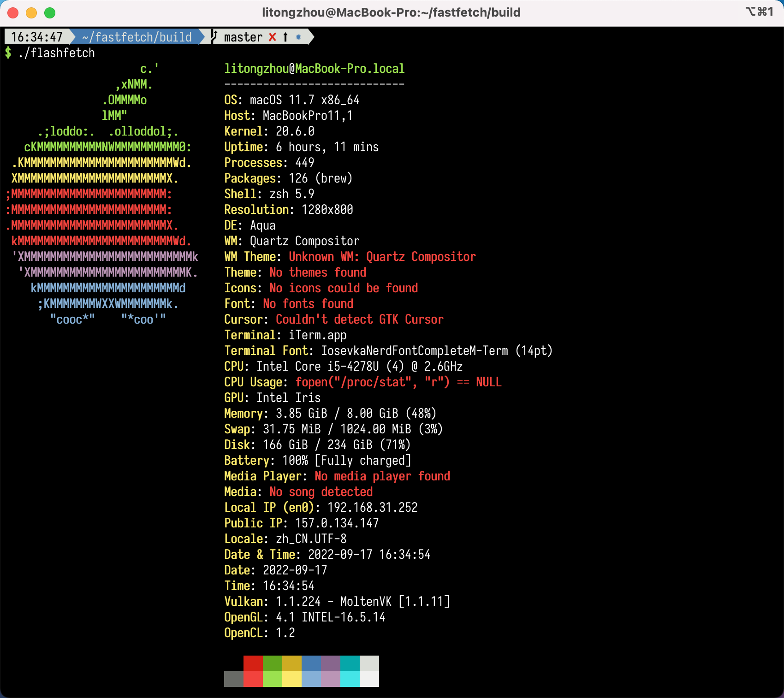The width and height of the screenshot is (784, 698).
Task: Click the Uptime: 6 hours line
Action: click(302, 147)
